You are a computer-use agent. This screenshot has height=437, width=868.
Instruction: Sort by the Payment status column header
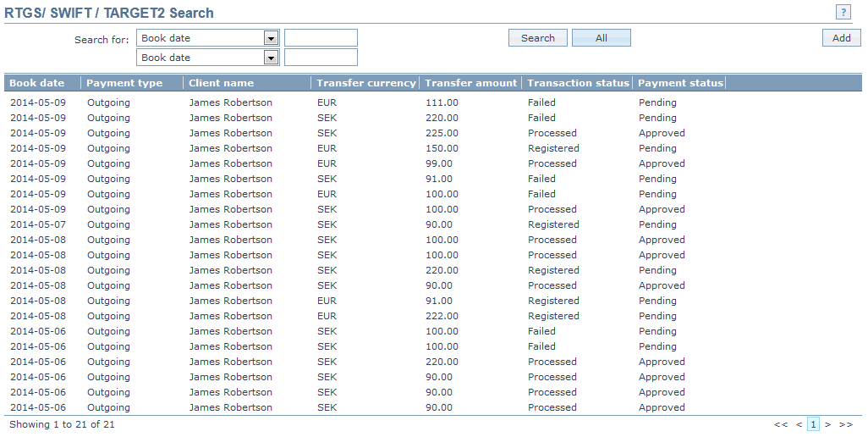[680, 83]
